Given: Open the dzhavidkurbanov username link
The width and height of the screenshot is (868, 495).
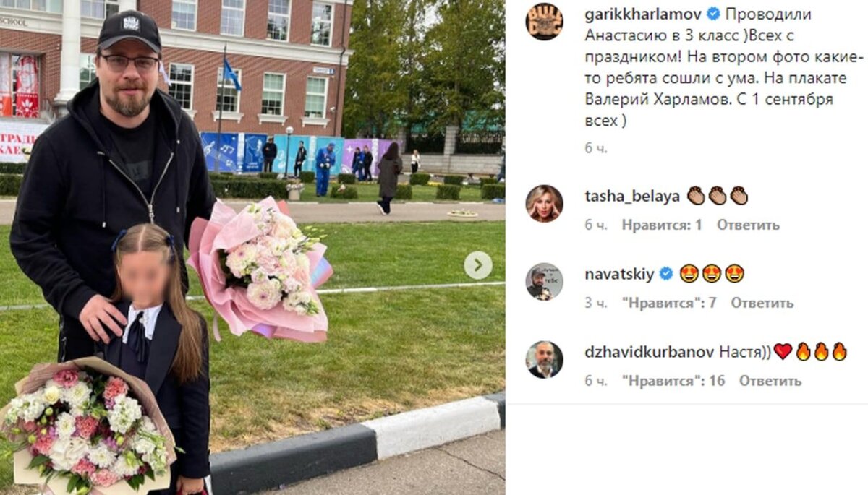Looking at the screenshot, I should click(650, 352).
